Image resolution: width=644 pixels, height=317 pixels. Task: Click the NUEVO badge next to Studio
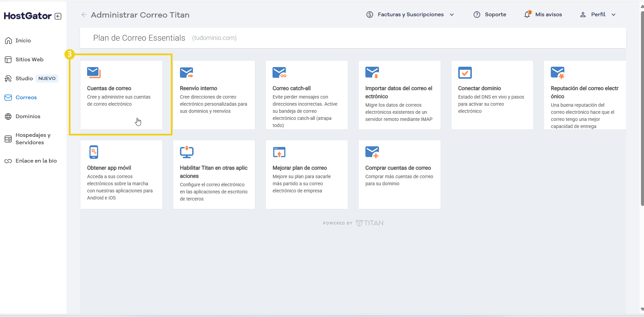47,79
